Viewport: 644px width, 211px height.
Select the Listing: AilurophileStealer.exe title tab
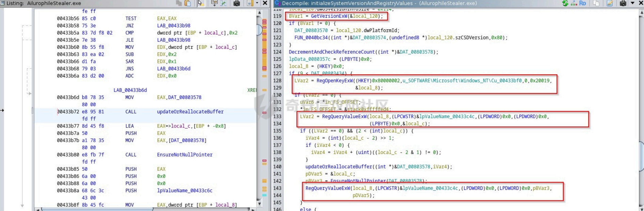point(44,3)
